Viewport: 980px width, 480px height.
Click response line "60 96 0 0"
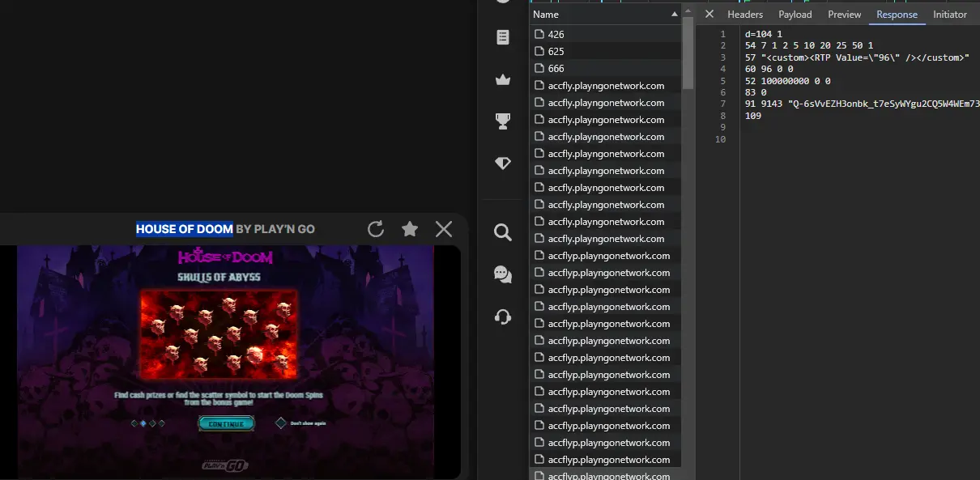(x=769, y=70)
